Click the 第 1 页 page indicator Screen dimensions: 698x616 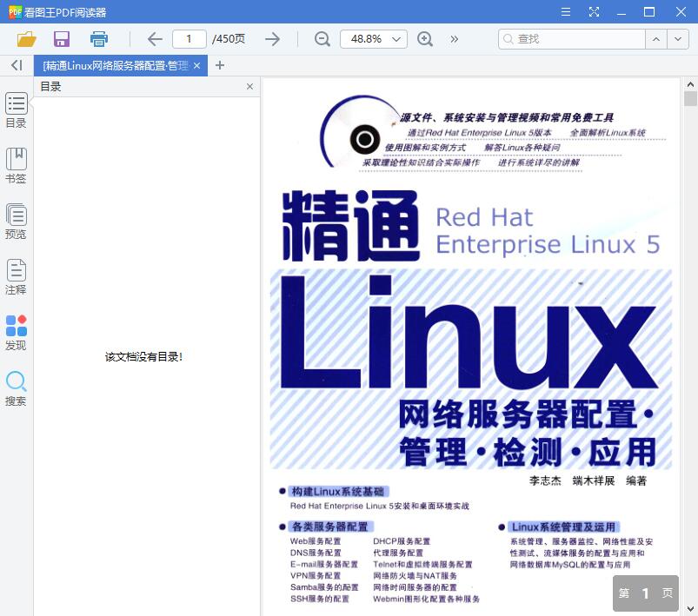[x=646, y=593]
